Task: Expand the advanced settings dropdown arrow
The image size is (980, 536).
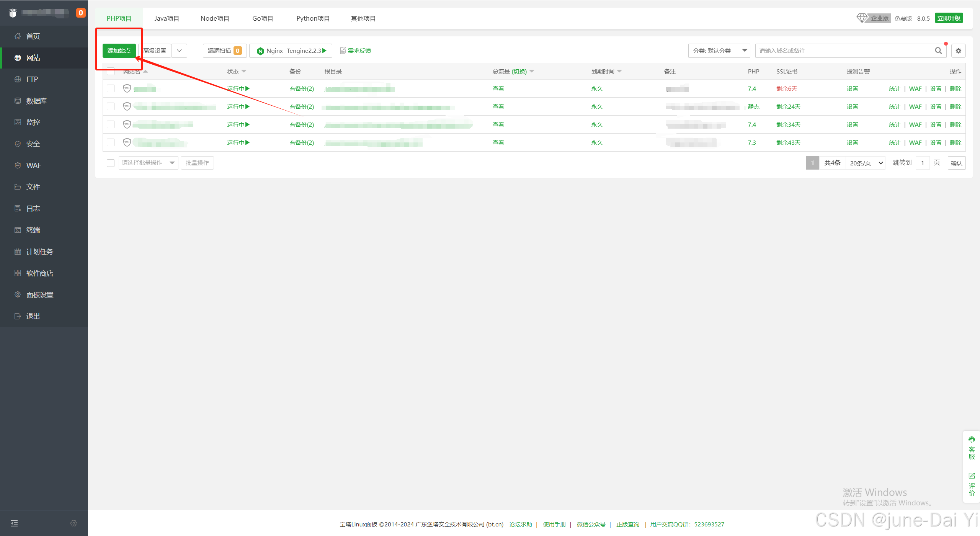Action: [x=179, y=51]
